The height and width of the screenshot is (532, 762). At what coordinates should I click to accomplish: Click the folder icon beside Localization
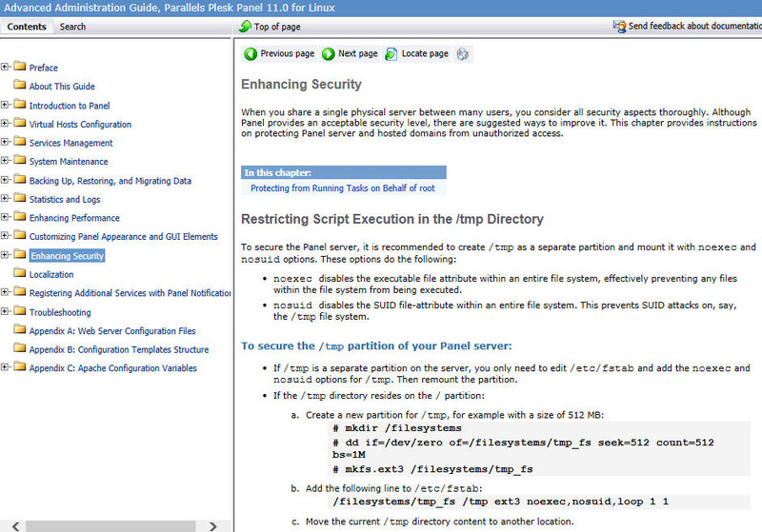(x=20, y=274)
